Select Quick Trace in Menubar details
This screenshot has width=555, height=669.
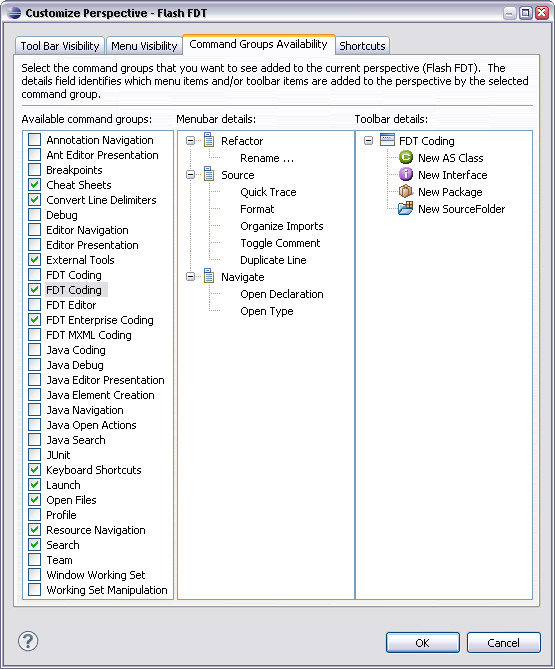(x=268, y=192)
